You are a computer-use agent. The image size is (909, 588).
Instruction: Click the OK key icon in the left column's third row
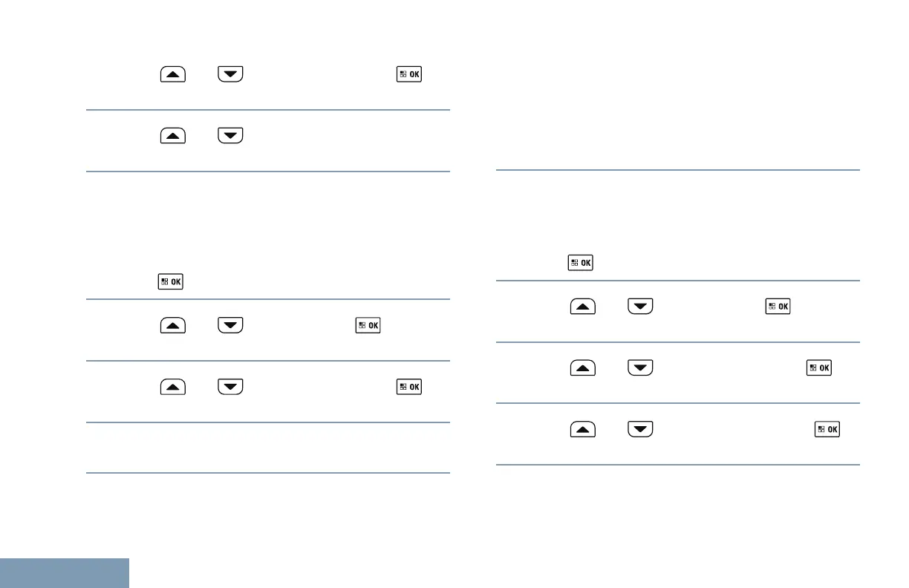(368, 325)
